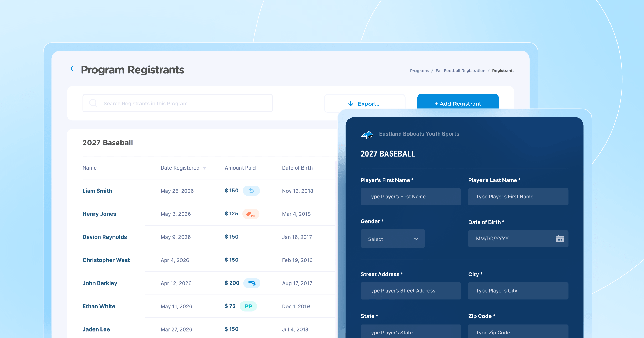Open registrant Jaden Lee
Screen dimensions: 644x338
[96, 329]
